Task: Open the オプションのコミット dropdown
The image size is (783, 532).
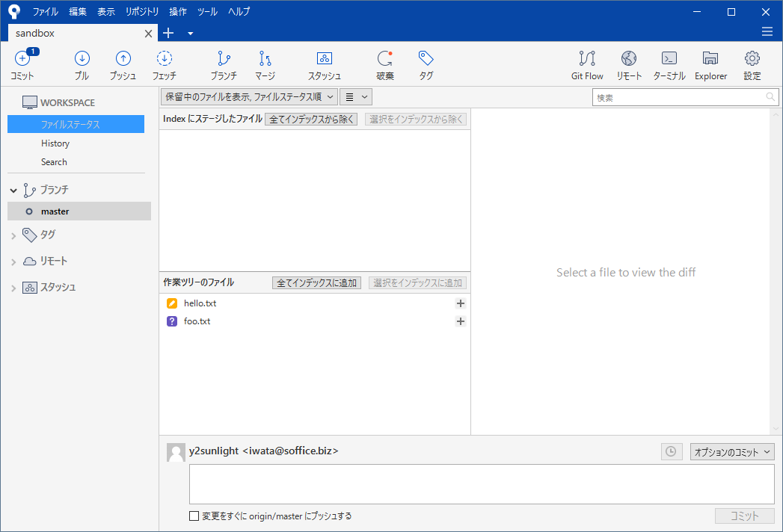Action: [x=731, y=452]
